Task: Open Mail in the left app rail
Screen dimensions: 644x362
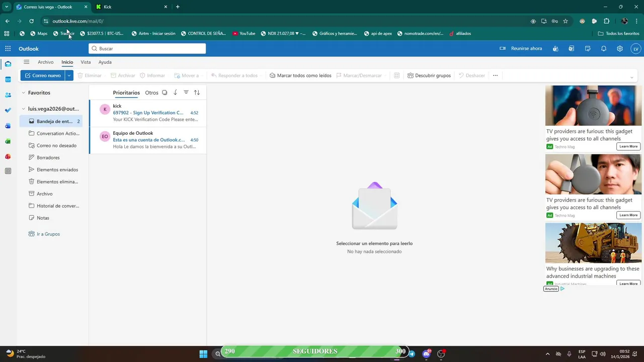Action: tap(8, 64)
